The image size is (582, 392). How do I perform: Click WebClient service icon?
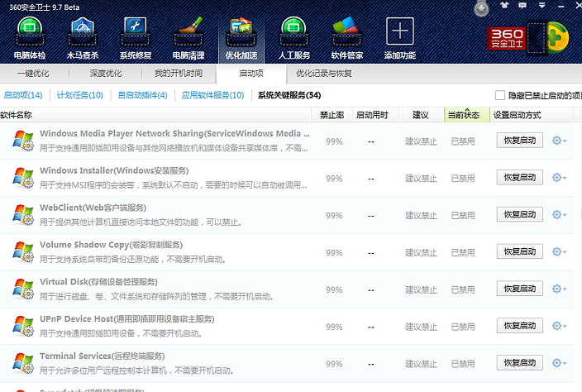point(23,215)
